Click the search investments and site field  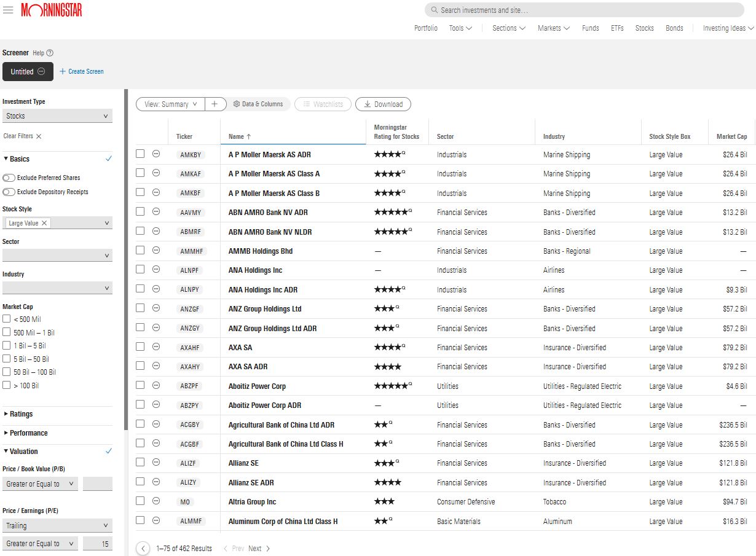click(x=584, y=10)
